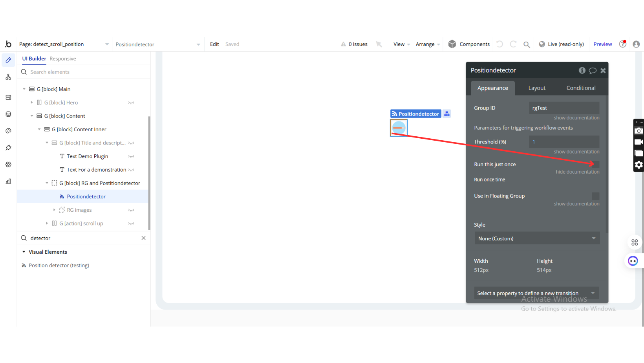Viewport: 644px width, 363px height.
Task: Click show documentation under Group ID
Action: [x=576, y=118]
